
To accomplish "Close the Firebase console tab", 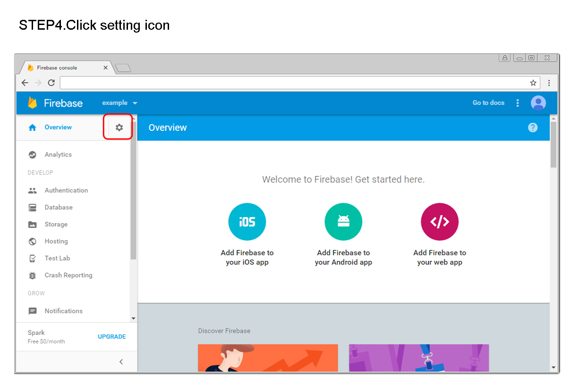I will (105, 68).
